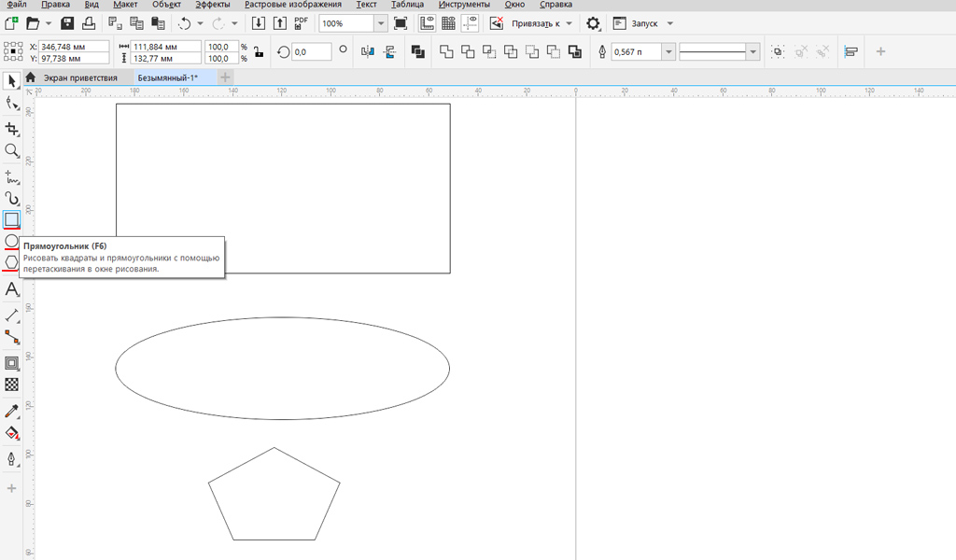Image resolution: width=956 pixels, height=560 pixels.
Task: Open the Эффекты menu
Action: coord(212,5)
